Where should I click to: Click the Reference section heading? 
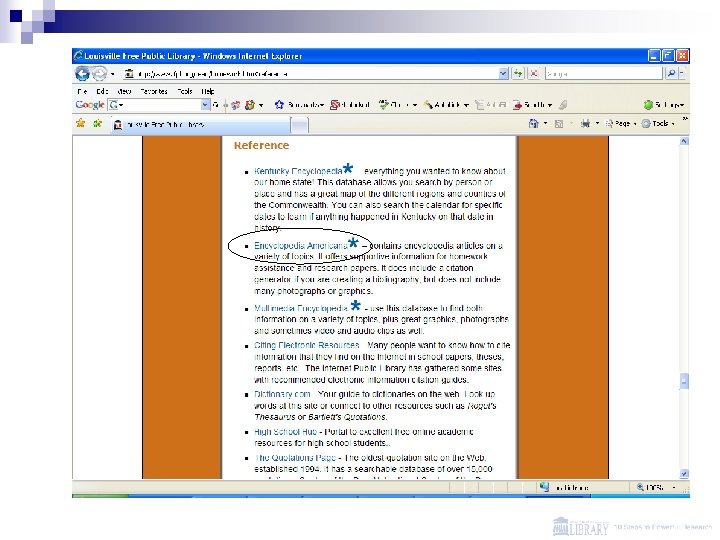pos(261,146)
